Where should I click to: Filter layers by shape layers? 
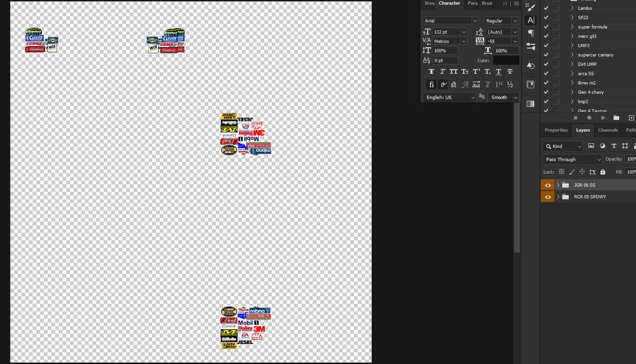[x=625, y=146]
